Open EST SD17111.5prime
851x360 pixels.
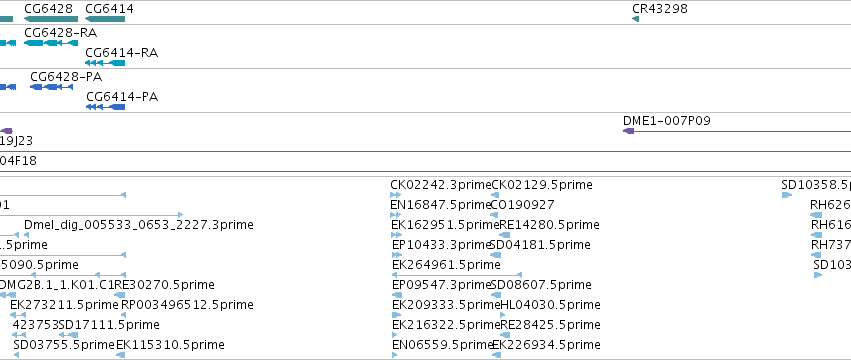pos(109,325)
